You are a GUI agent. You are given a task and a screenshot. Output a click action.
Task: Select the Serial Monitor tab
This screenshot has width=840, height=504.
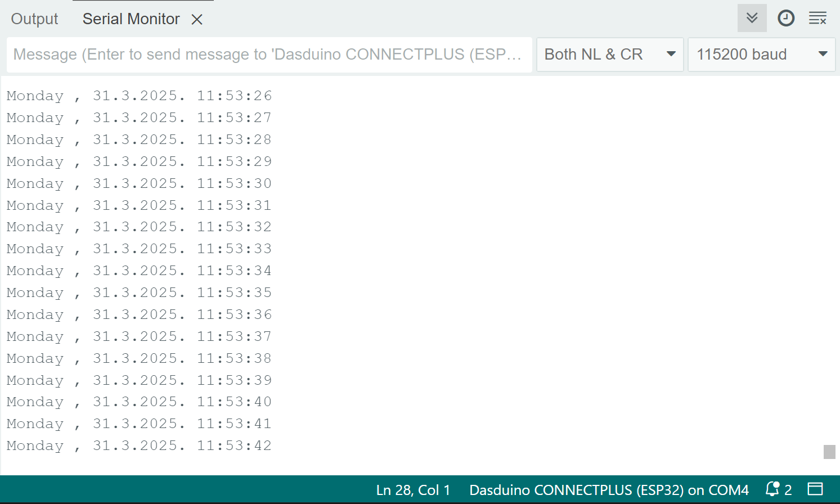click(x=131, y=19)
